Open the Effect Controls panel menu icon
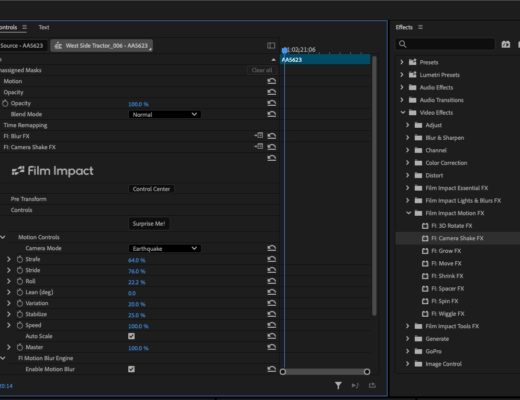The height and width of the screenshot is (400, 520). pos(24,27)
